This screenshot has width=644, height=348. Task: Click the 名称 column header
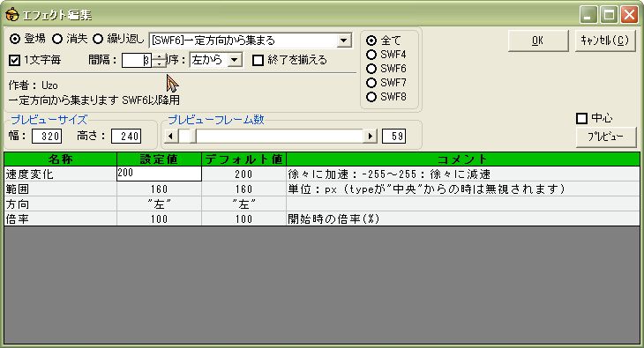click(x=60, y=159)
